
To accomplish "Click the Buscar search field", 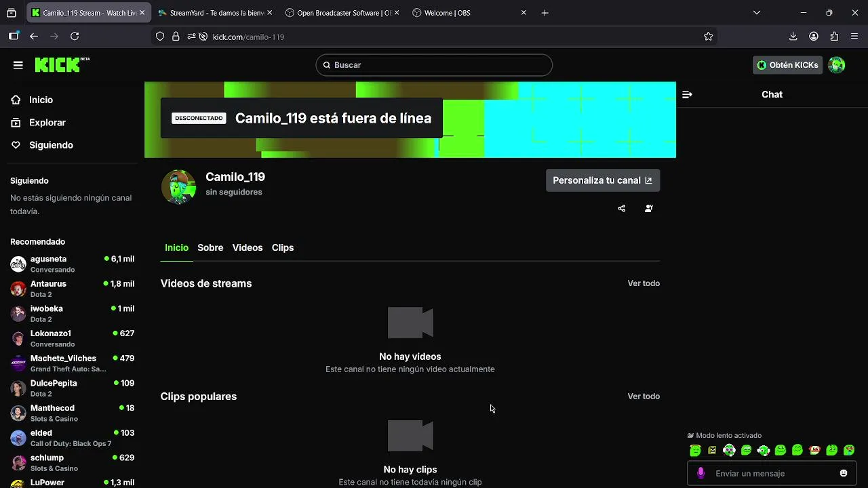I will pos(434,65).
